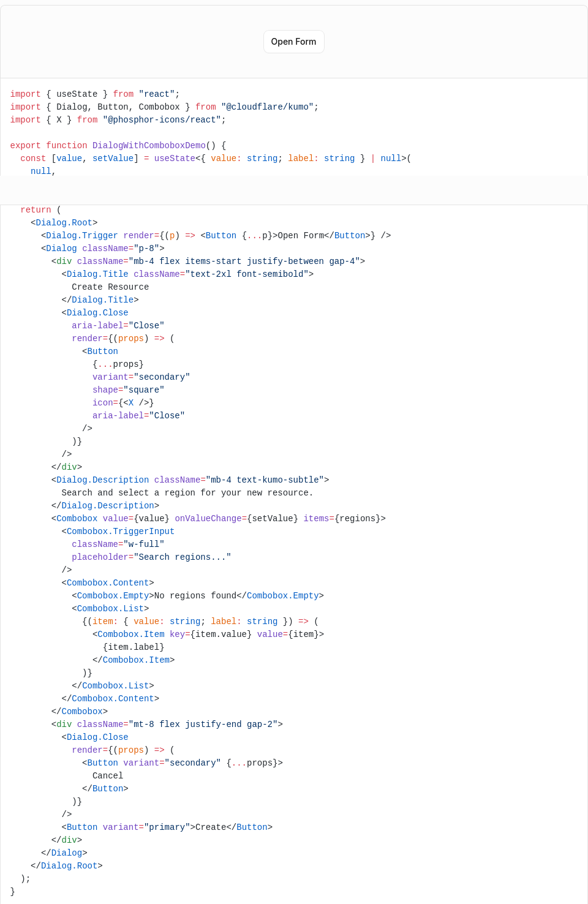The image size is (588, 904).
Task: Click '<Dialog.Title className="text-2xl font-semibold">' line
Action: pos(187,274)
